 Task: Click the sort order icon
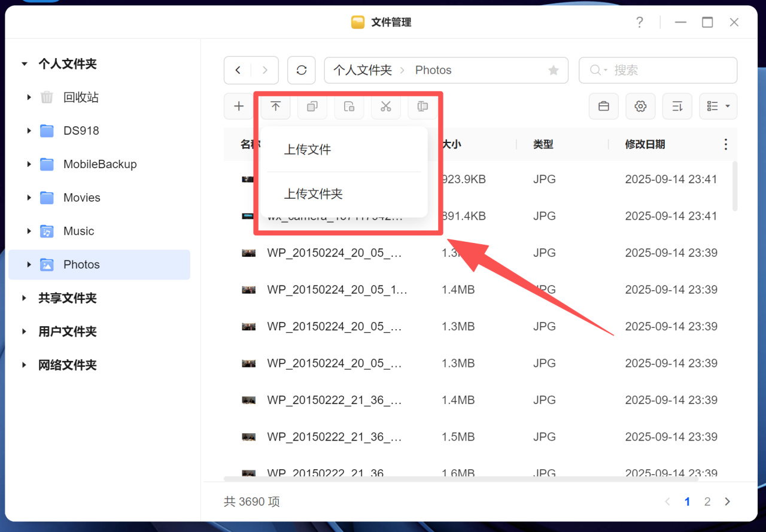[x=677, y=107]
